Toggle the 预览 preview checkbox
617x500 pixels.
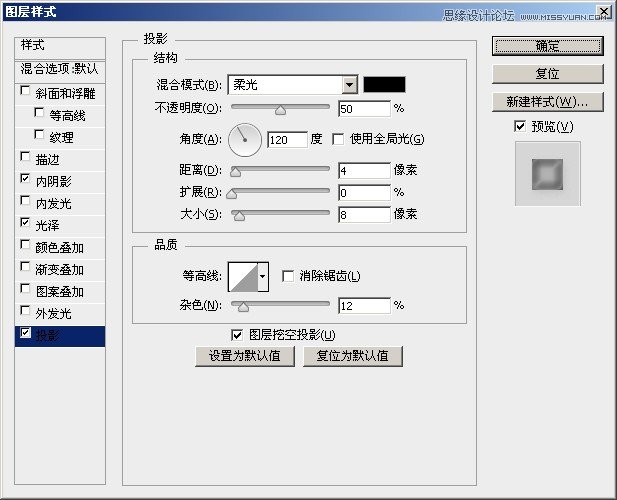pyautogui.click(x=520, y=127)
